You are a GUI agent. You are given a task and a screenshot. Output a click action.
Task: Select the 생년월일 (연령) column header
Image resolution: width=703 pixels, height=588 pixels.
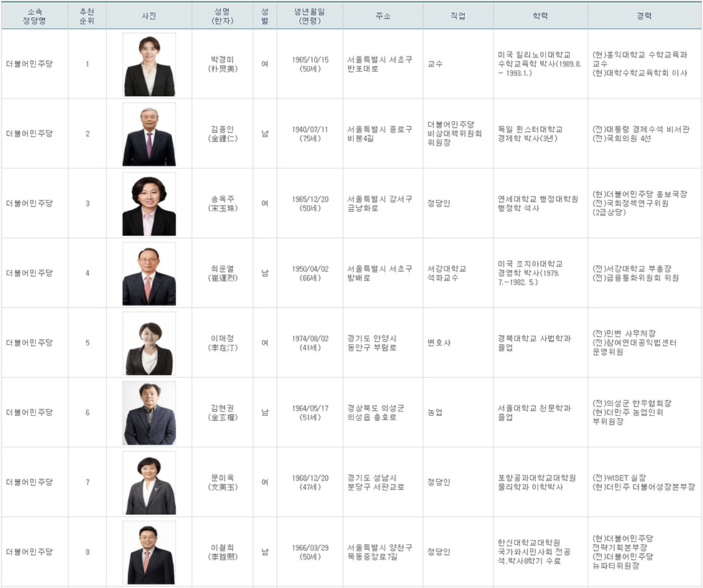[x=310, y=16]
